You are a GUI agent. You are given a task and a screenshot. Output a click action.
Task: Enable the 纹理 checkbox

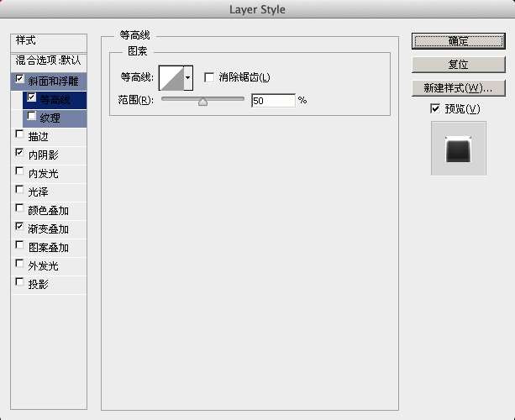[x=32, y=116]
